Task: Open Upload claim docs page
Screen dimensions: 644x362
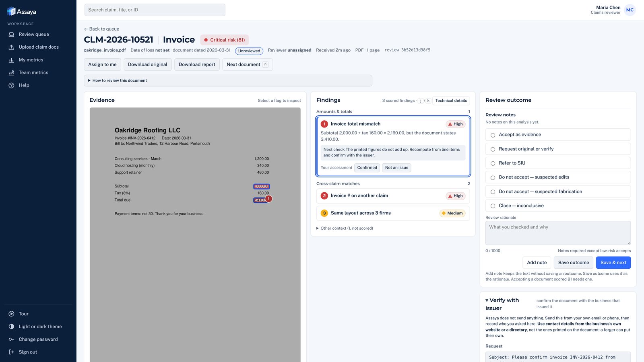Action: [38, 47]
